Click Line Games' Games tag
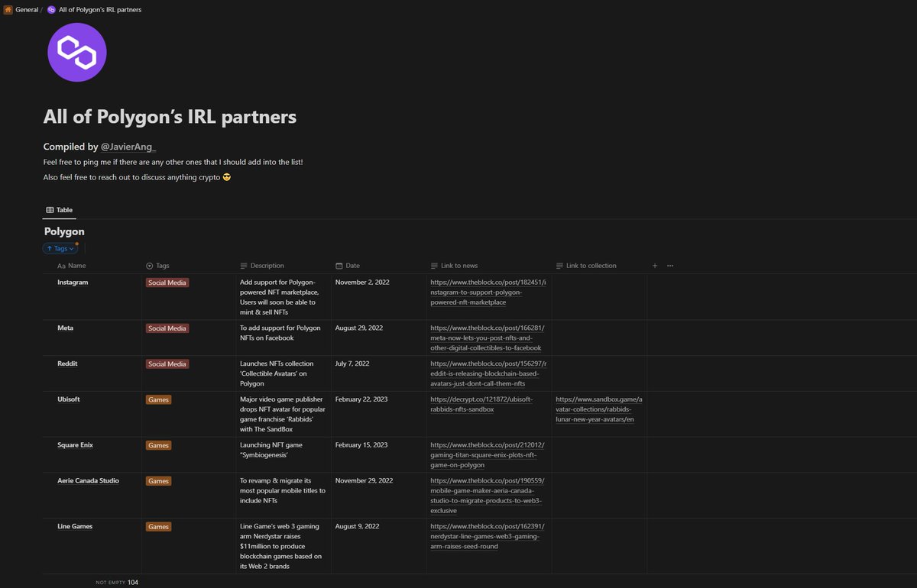This screenshot has width=917, height=588. pos(158,527)
